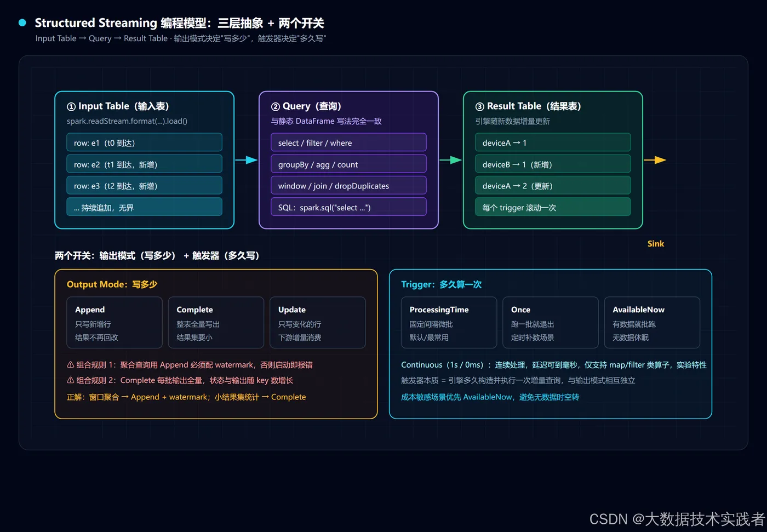
Task: Click the '只写新增行' text in Append card
Action: [x=93, y=324]
